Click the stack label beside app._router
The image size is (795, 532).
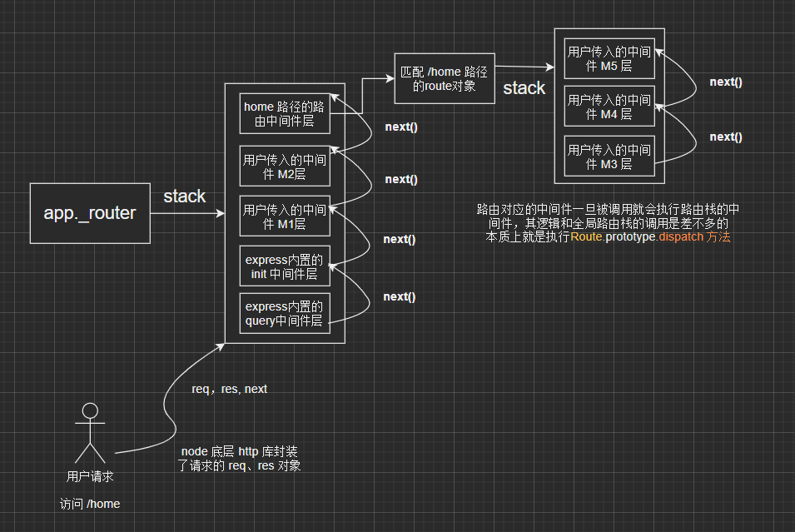point(184,196)
